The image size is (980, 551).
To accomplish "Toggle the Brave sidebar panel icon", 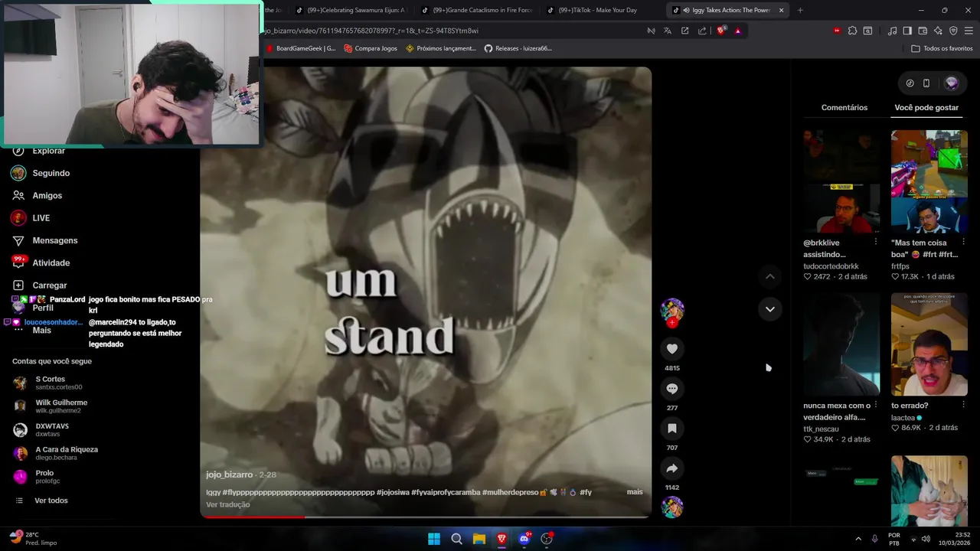I will pos(907,31).
